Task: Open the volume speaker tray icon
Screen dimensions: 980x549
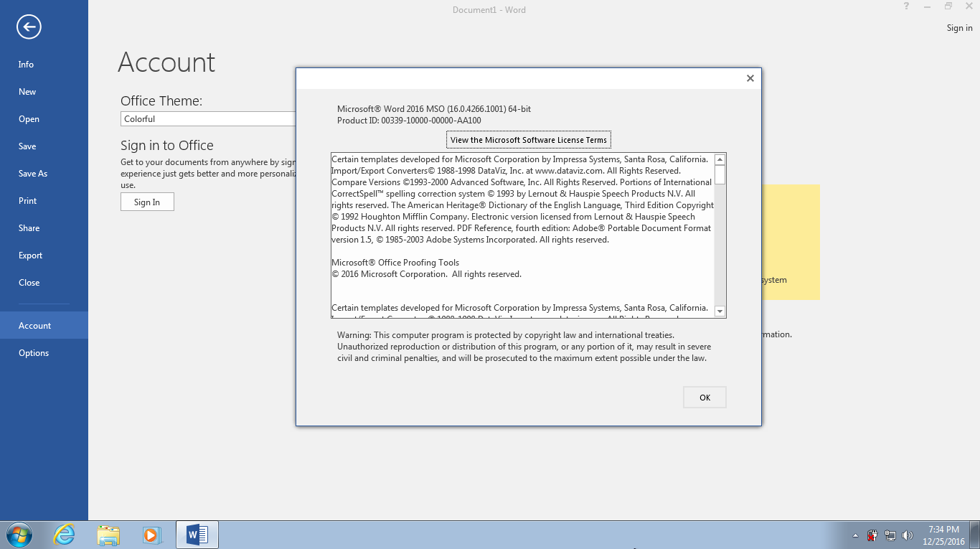Action: click(x=908, y=535)
